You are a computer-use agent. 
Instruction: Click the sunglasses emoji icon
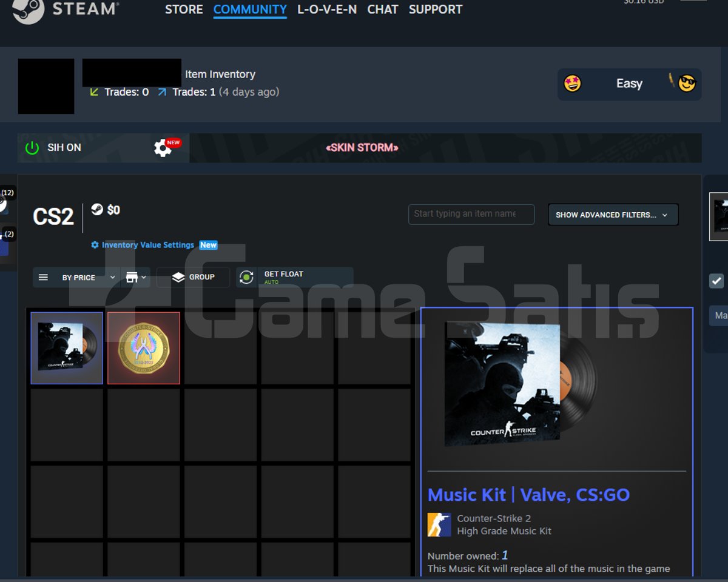pyautogui.click(x=687, y=83)
